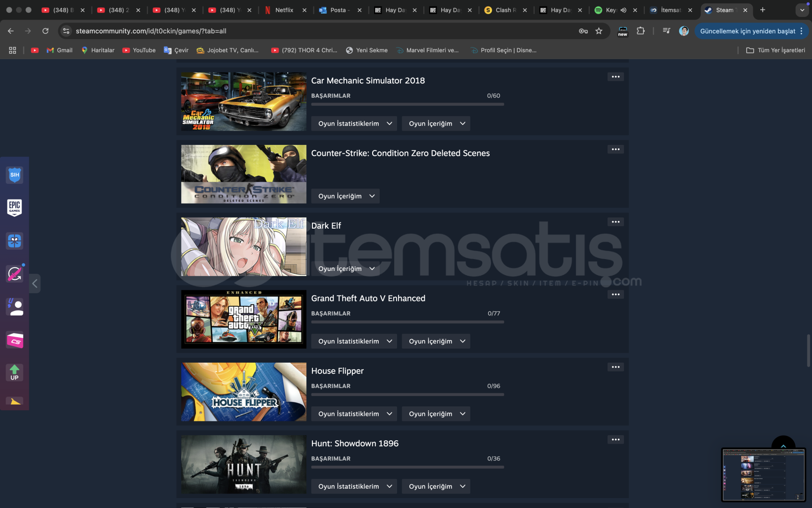Image resolution: width=812 pixels, height=508 pixels.
Task: Open the Gmail bookmark
Action: pyautogui.click(x=60, y=50)
